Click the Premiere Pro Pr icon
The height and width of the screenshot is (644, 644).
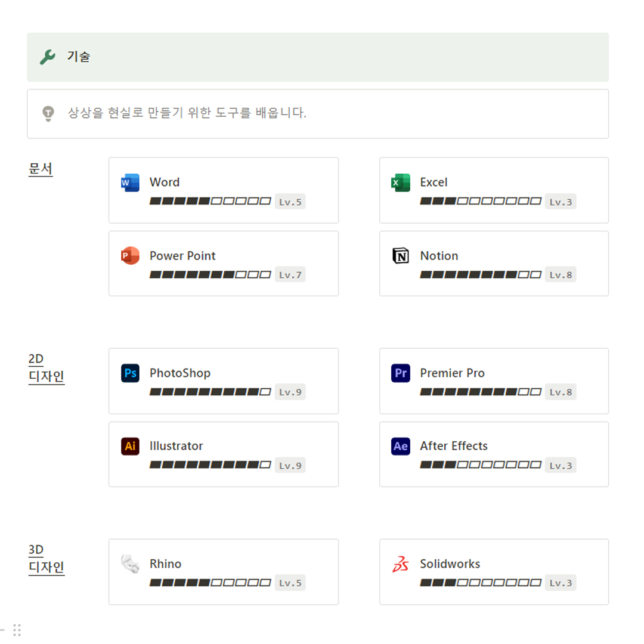click(401, 373)
